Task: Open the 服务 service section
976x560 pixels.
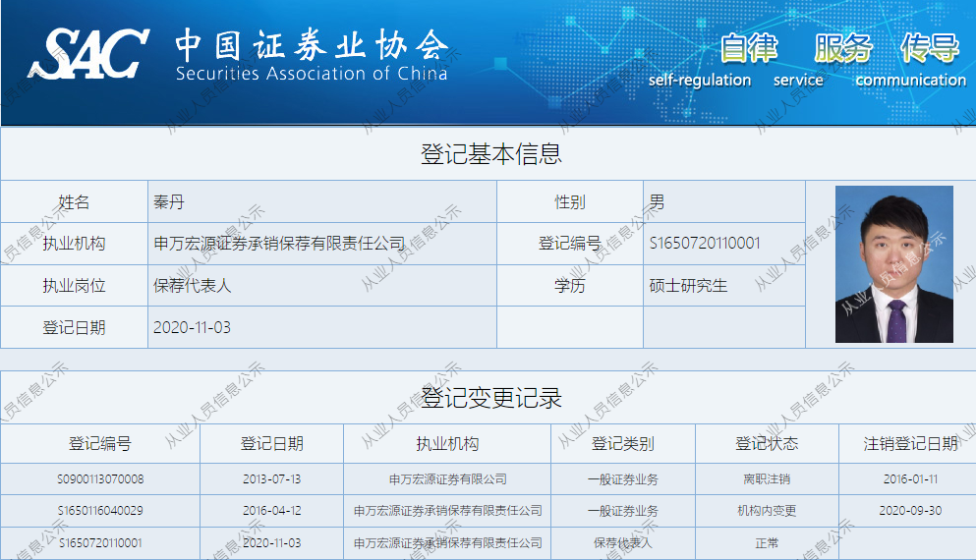Action: [842, 47]
